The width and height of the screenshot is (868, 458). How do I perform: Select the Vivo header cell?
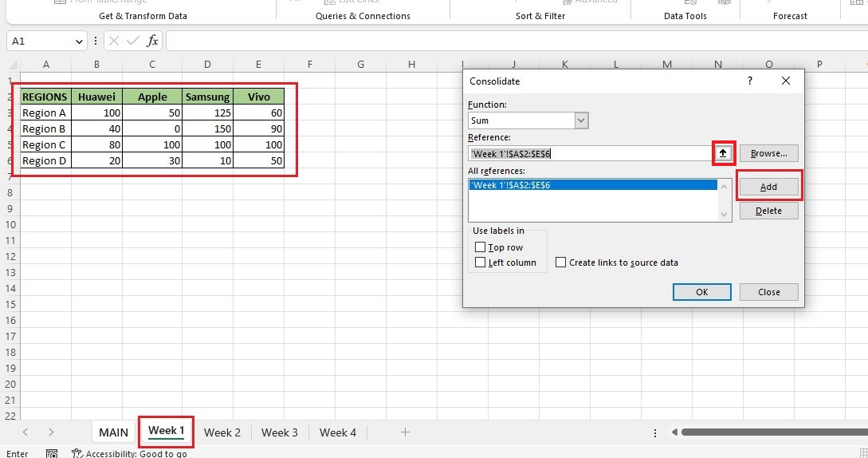(258, 97)
